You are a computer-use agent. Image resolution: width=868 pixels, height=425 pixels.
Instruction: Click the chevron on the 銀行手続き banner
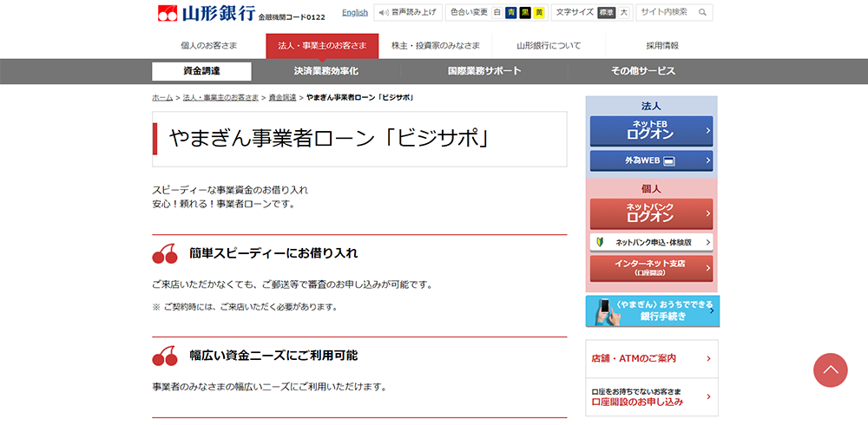pos(712,311)
